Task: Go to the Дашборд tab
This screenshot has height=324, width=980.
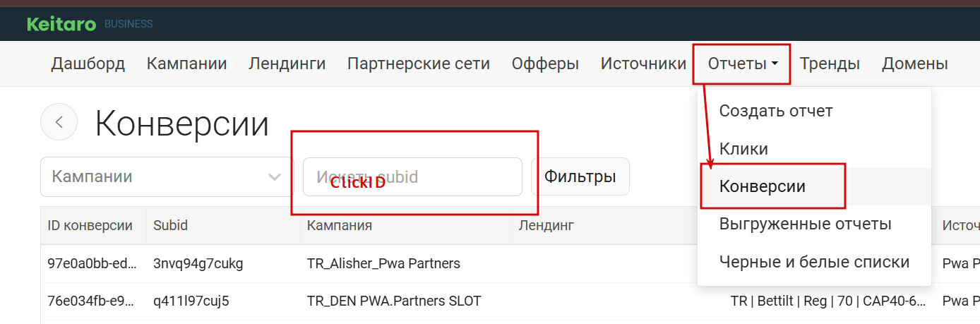Action: [88, 64]
